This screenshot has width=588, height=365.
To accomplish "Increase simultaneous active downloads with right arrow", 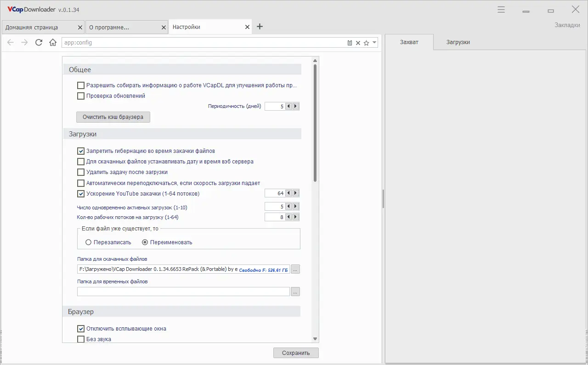I will [x=295, y=207].
